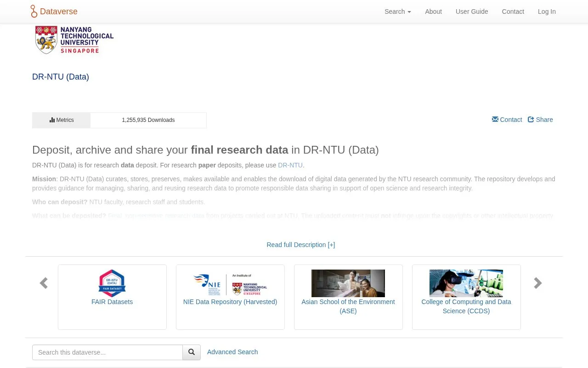Click the Dataverse brand text link
Viewport: 588px width, 368px height.
click(59, 11)
